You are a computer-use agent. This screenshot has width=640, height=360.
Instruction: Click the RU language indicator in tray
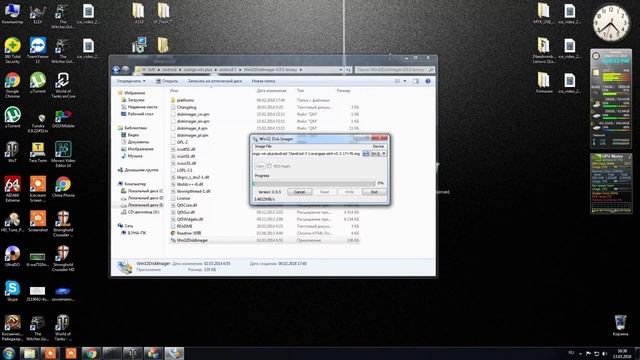571,353
